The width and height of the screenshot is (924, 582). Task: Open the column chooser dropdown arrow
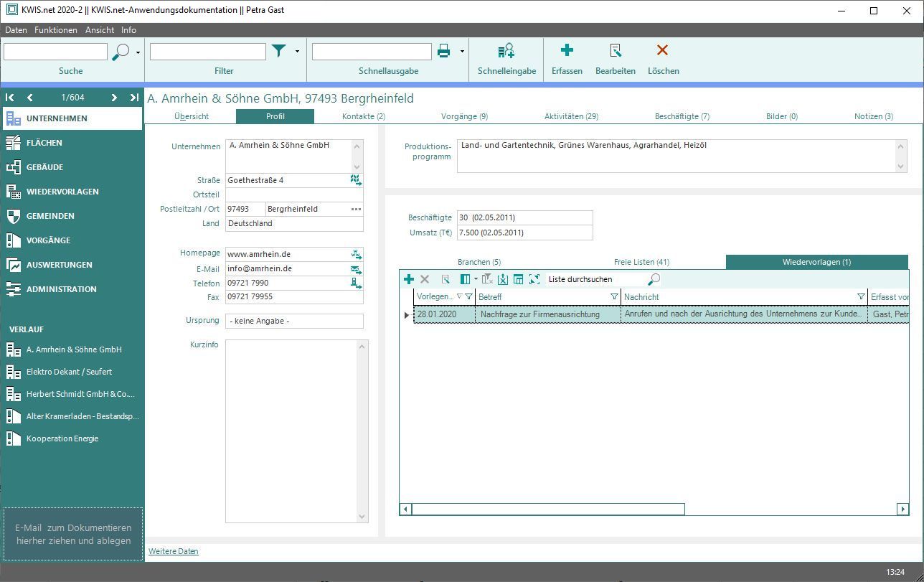click(x=475, y=279)
